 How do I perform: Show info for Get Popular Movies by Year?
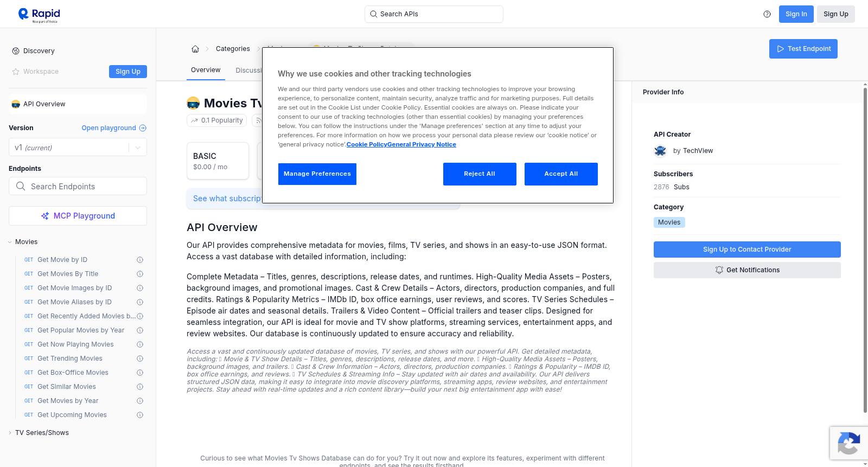(140, 330)
